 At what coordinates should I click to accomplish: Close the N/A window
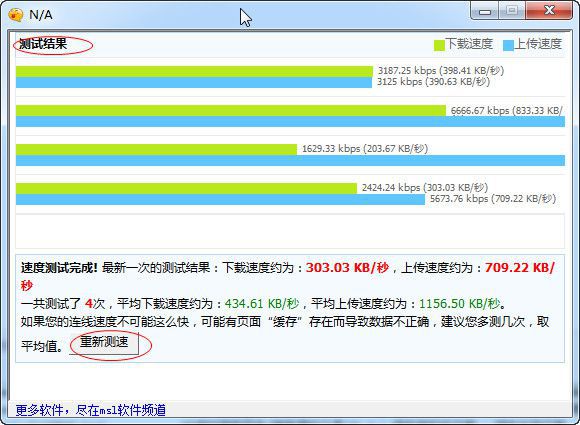pos(549,11)
